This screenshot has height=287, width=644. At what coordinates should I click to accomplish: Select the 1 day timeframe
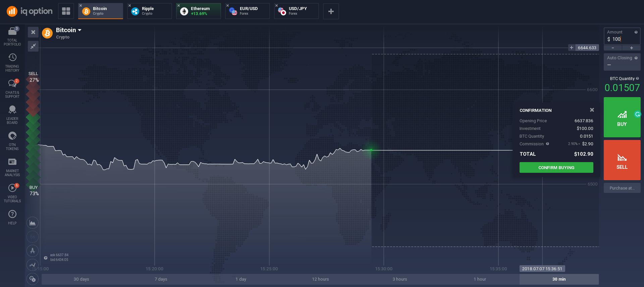coord(241,279)
